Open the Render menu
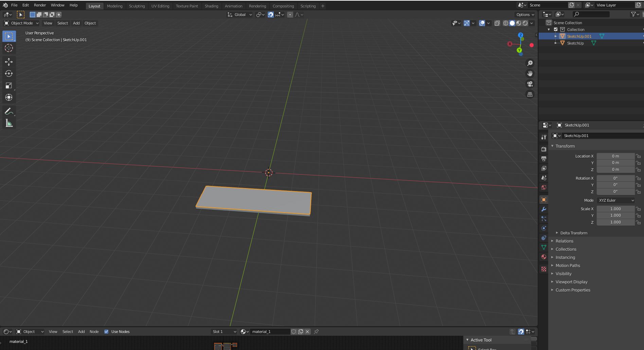Image resolution: width=644 pixels, height=350 pixels. pos(40,5)
